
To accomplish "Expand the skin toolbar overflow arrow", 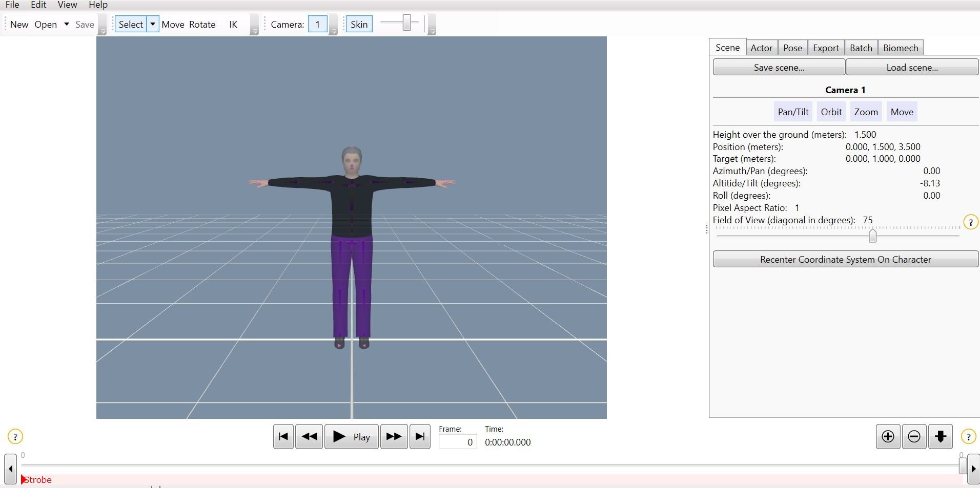I will coord(432,25).
